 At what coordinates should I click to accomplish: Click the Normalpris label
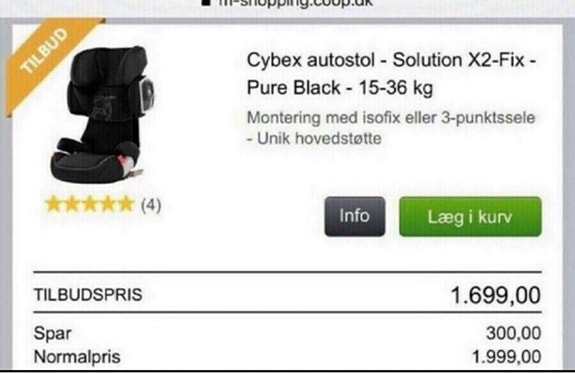point(77,357)
